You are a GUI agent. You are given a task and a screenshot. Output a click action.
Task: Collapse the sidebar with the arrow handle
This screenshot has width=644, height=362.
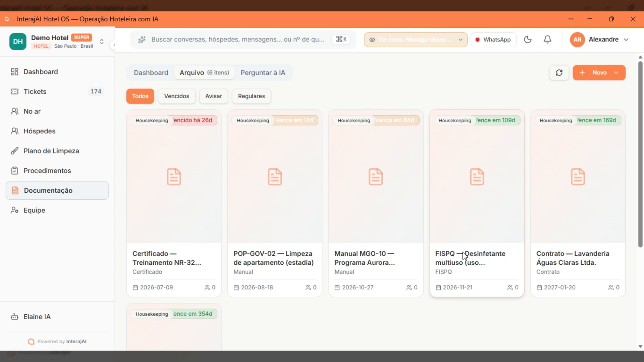pyautogui.click(x=114, y=45)
